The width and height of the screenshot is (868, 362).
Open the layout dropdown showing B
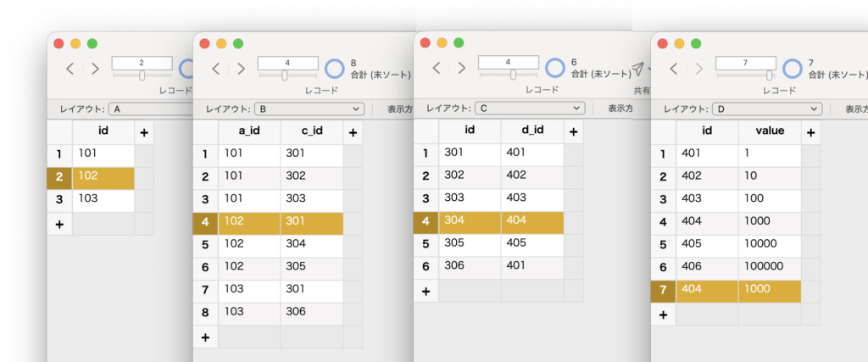coord(310,109)
